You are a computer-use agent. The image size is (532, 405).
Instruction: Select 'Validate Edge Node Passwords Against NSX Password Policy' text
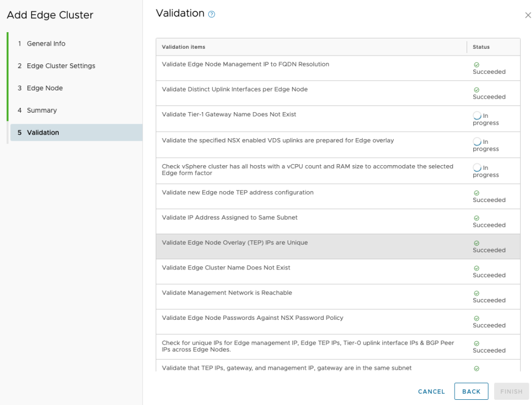252,318
